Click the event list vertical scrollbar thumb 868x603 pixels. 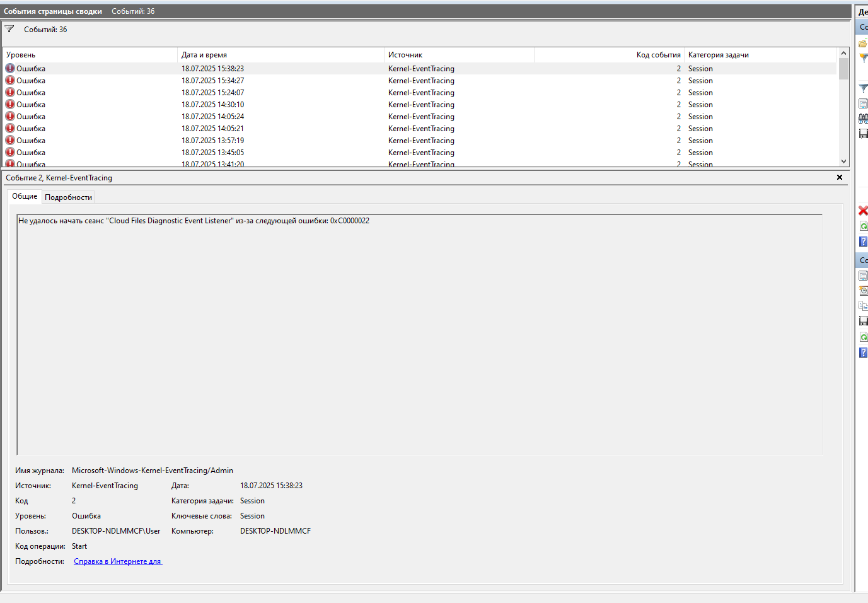pos(843,69)
